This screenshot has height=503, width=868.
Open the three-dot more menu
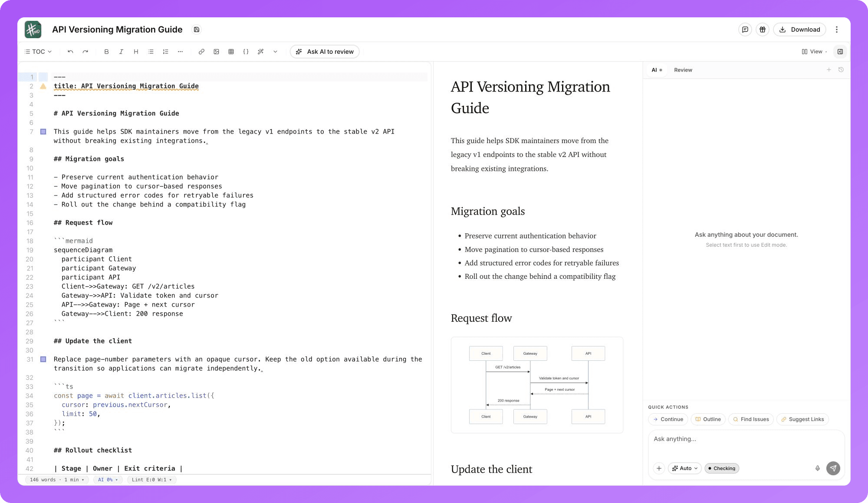tap(837, 29)
